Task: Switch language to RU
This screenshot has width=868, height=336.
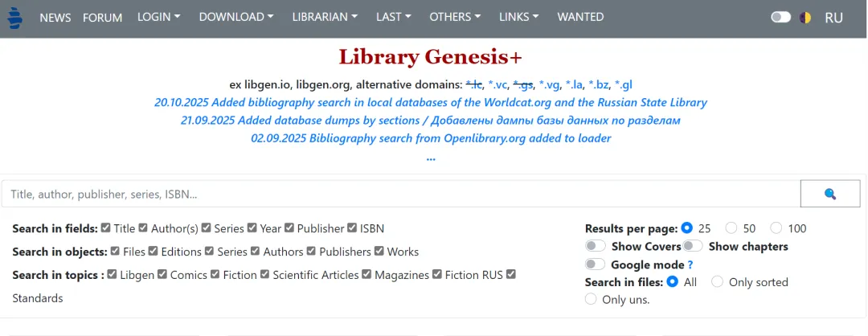Action: (833, 18)
